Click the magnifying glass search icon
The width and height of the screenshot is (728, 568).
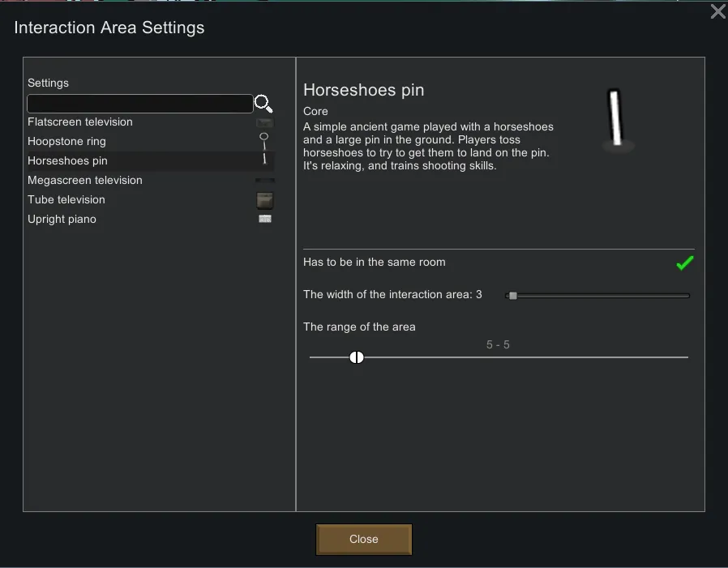(263, 104)
